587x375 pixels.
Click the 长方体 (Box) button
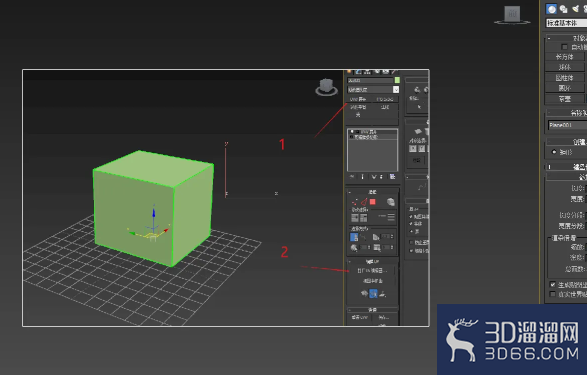[x=565, y=57]
